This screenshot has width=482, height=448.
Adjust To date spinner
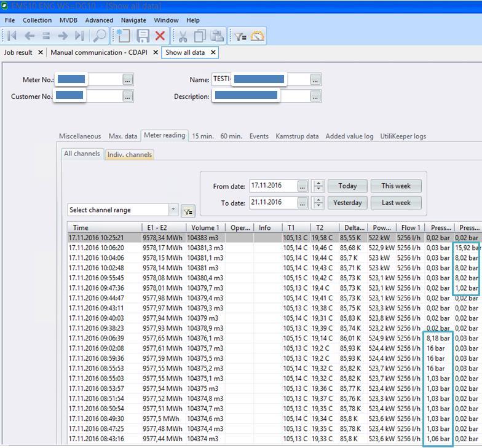(318, 203)
